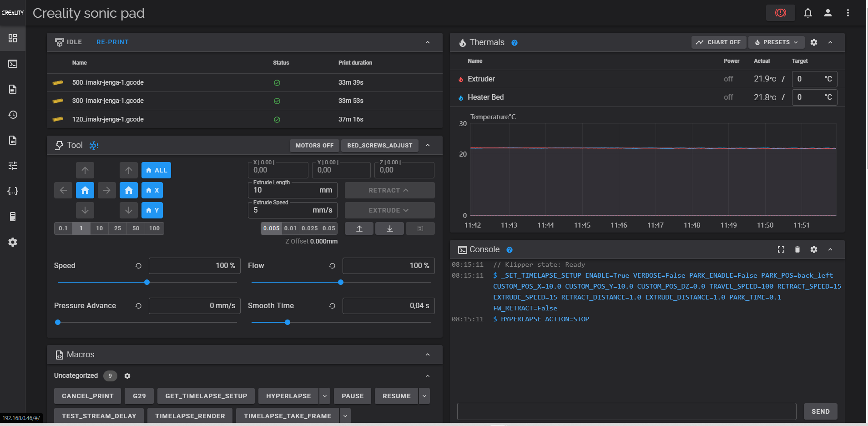Expand the console to fullscreen
Viewport: 868px width, 426px height.
pos(781,249)
